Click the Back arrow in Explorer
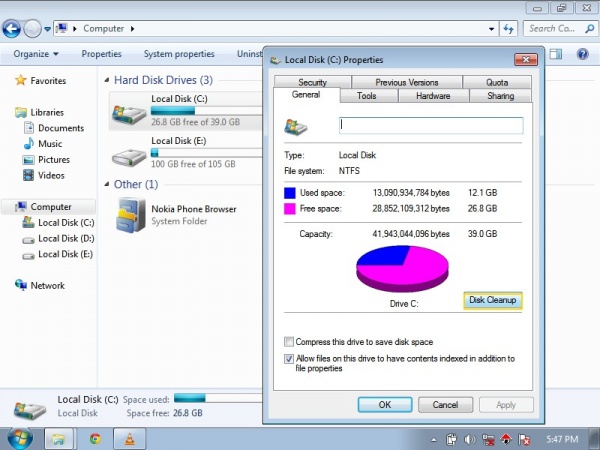600x450 pixels. click(x=11, y=29)
